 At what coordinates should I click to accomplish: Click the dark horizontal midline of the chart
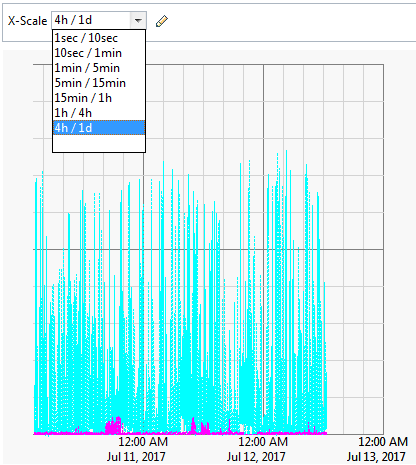pyautogui.click(x=353, y=249)
